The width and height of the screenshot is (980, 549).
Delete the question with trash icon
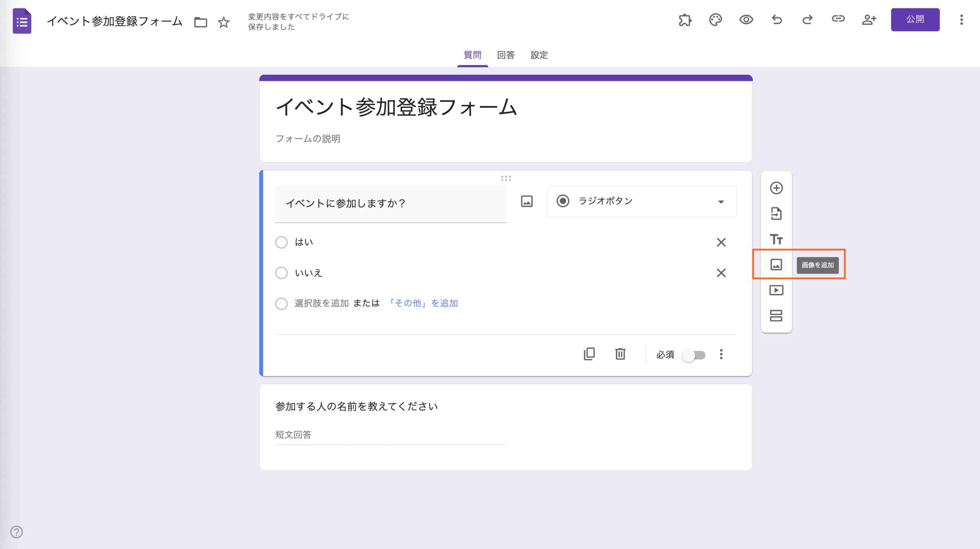point(620,354)
